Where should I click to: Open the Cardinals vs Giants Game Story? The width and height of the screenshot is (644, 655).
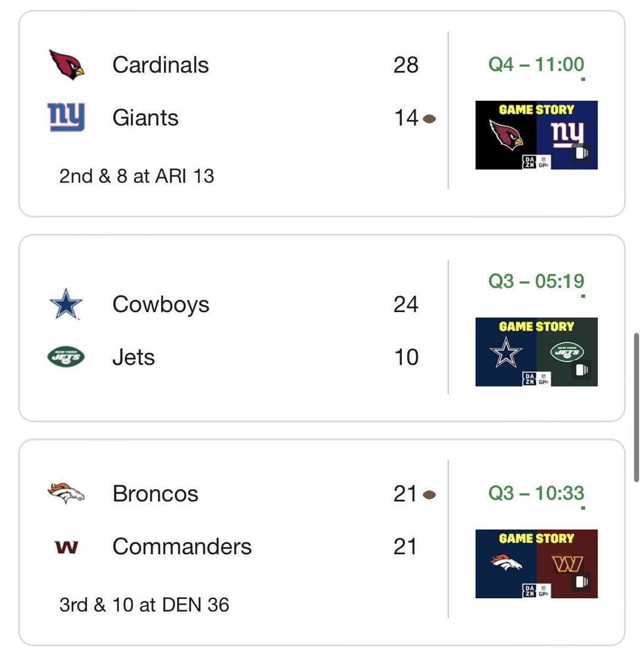point(536,135)
